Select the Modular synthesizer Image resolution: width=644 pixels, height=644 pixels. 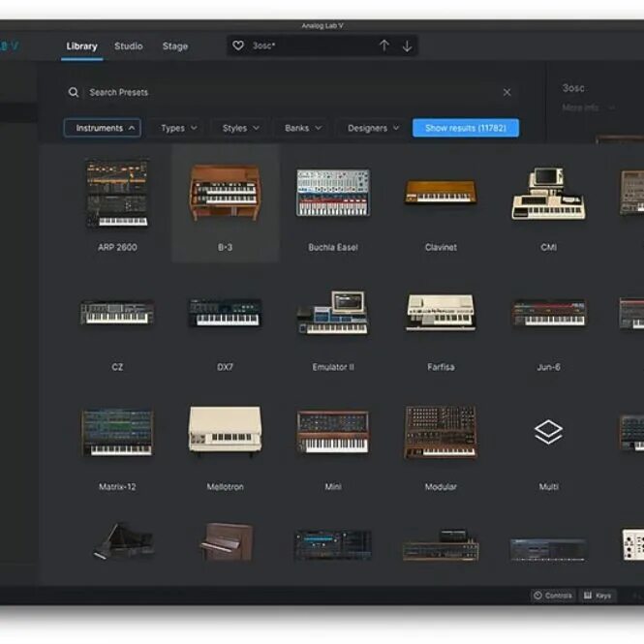[441, 447]
